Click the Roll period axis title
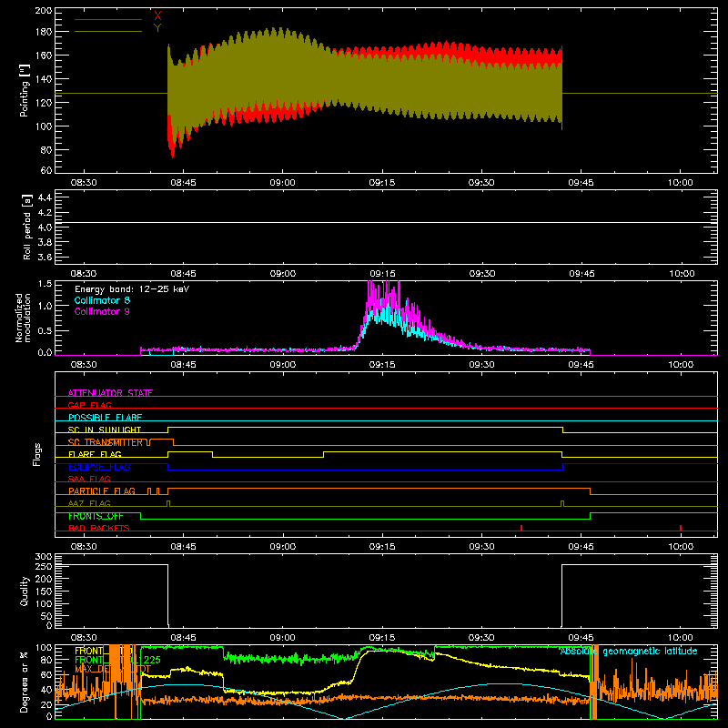 [27, 227]
